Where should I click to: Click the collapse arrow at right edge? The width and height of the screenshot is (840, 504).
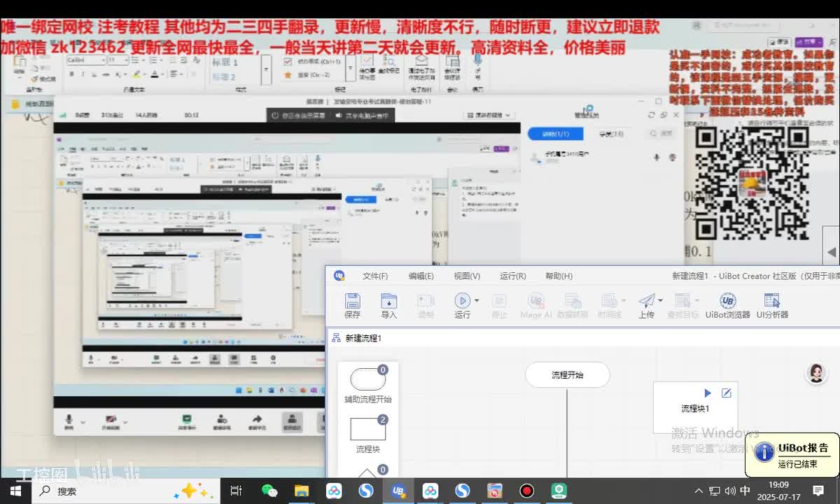point(831,253)
